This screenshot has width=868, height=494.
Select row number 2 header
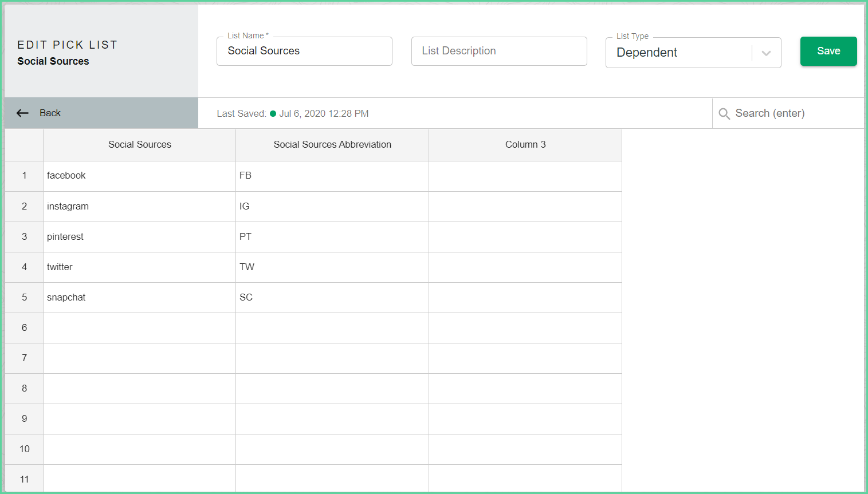tap(24, 207)
